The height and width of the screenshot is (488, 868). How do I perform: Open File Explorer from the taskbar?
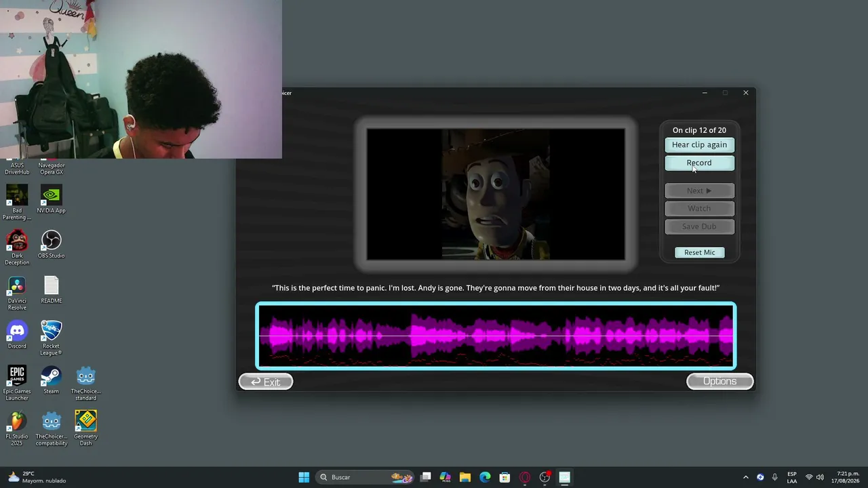coord(465,477)
